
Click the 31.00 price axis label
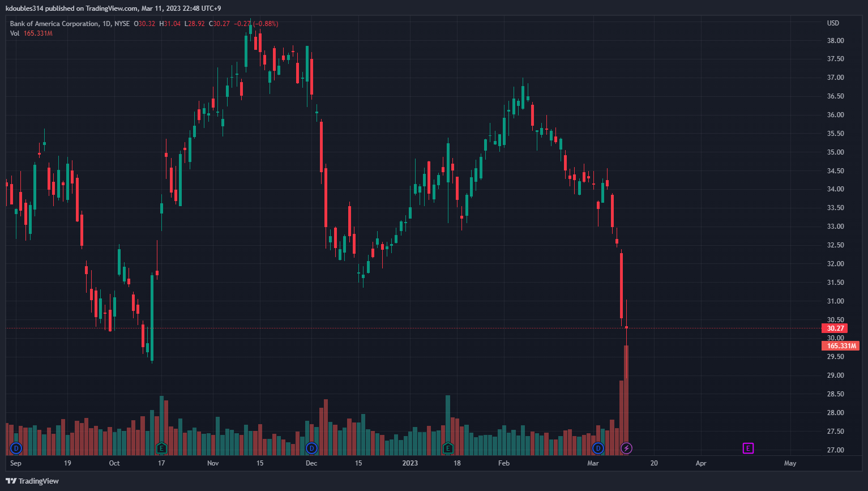tap(835, 301)
